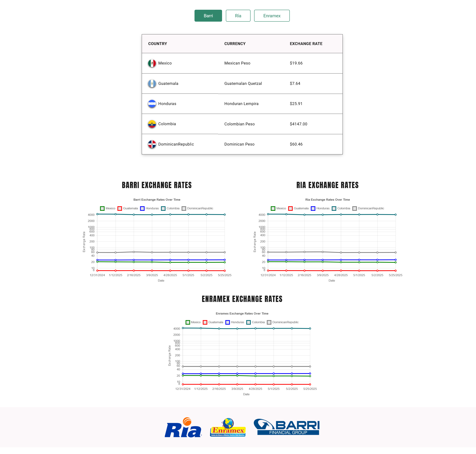
Task: Toggle DominicanRepublic series in the Barri chart legend
Action: 197,208
